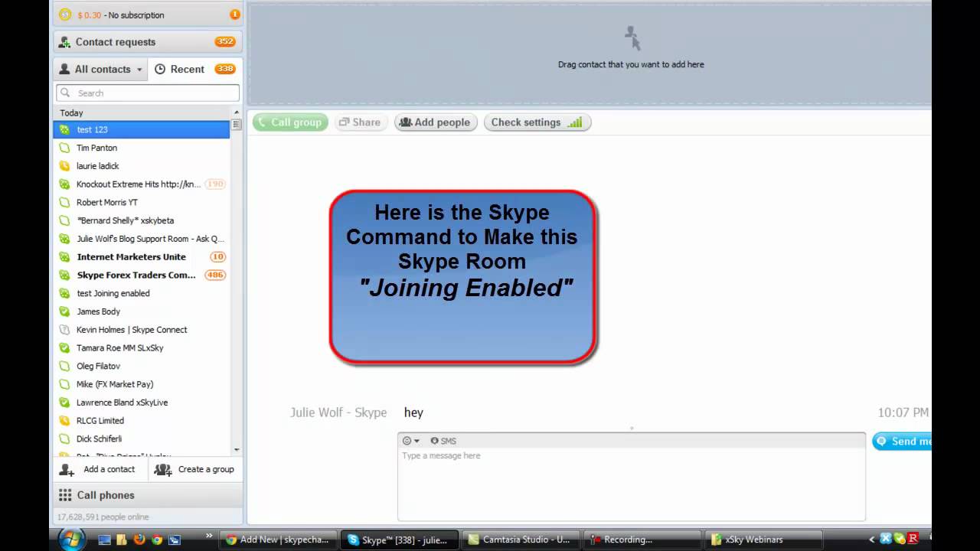Click status icon beside James Body
Screen dimensions: 980x551
(x=64, y=311)
